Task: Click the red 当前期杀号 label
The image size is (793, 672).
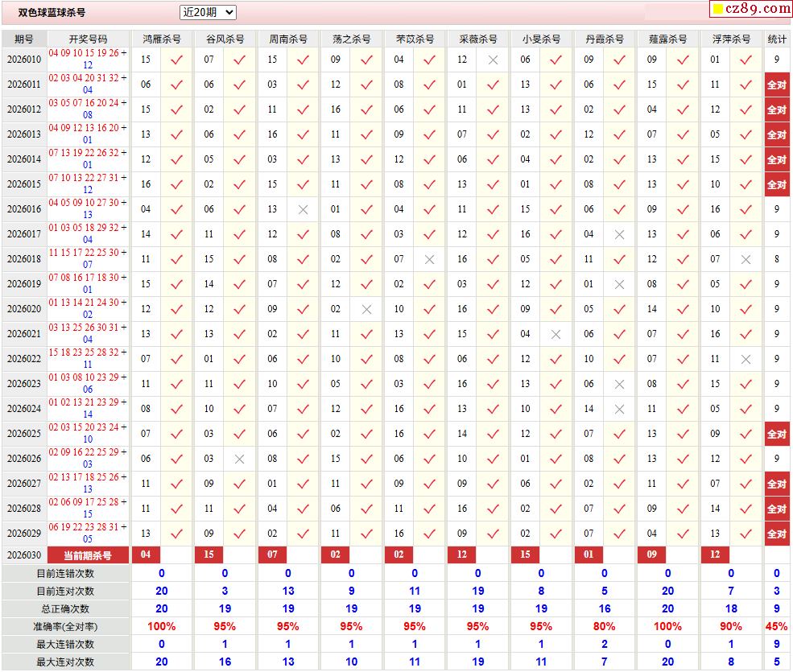Action: [88, 555]
